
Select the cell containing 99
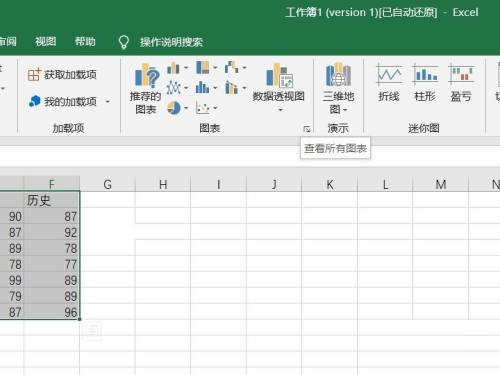[x=12, y=280]
